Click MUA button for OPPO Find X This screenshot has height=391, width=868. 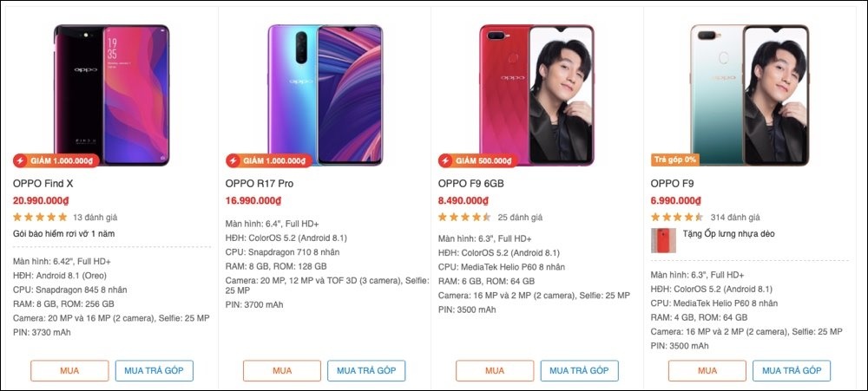coord(69,370)
